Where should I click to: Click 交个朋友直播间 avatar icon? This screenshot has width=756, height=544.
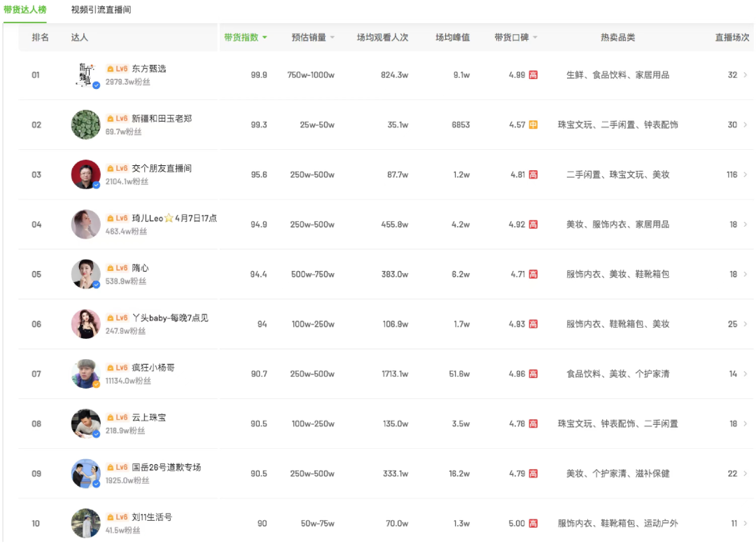(85, 174)
